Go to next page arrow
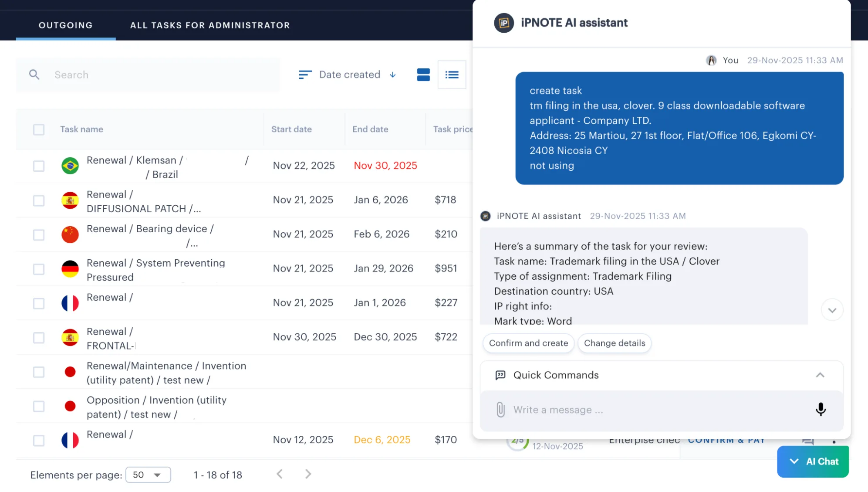Viewport: 868px width, 492px height. 308,474
